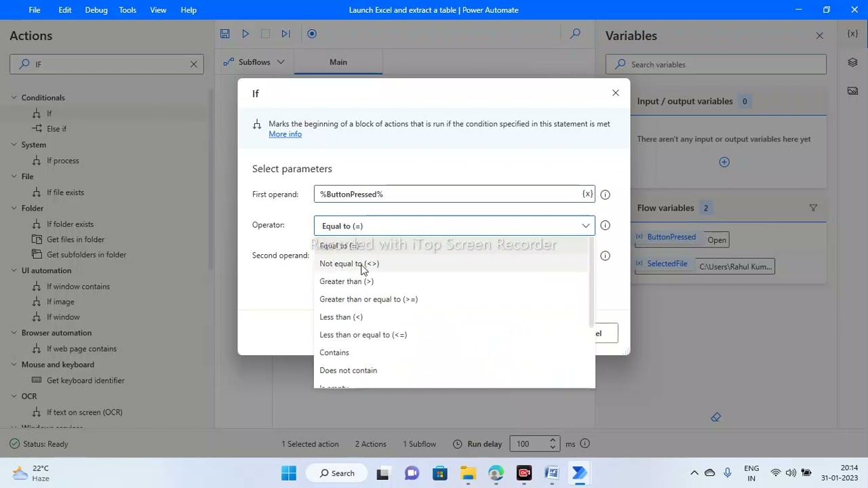Select If file exists action

pyautogui.click(x=65, y=192)
